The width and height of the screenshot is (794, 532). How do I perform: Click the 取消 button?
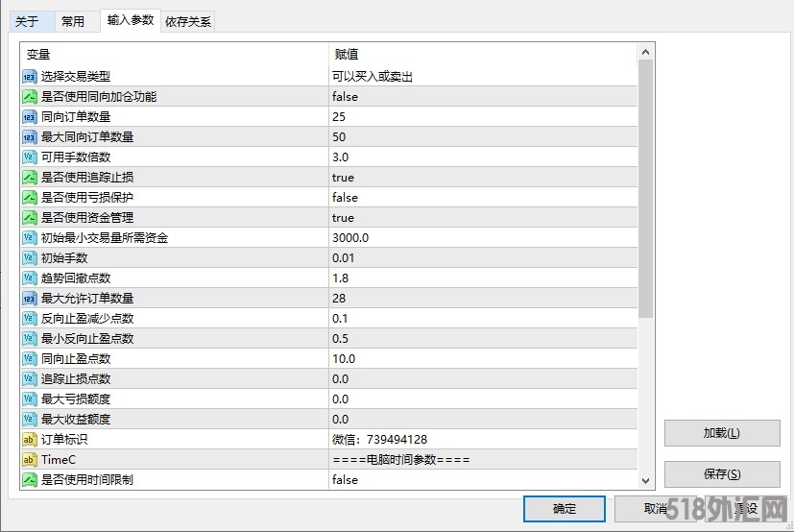tap(656, 509)
